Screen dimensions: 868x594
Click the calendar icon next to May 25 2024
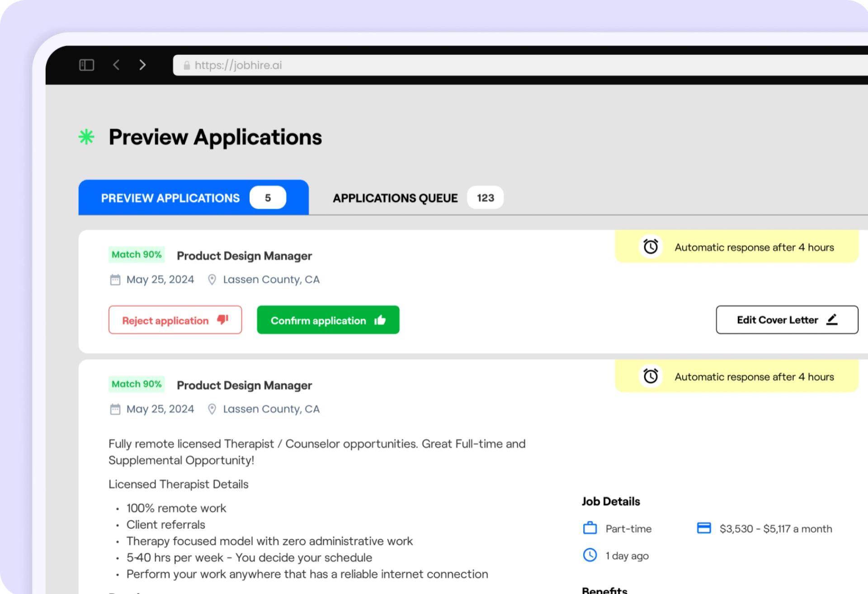click(115, 280)
